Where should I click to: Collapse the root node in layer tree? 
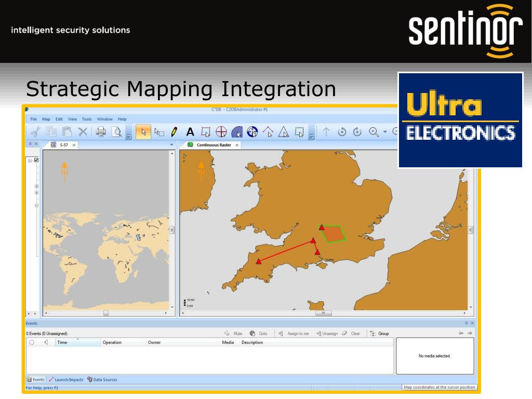30,161
